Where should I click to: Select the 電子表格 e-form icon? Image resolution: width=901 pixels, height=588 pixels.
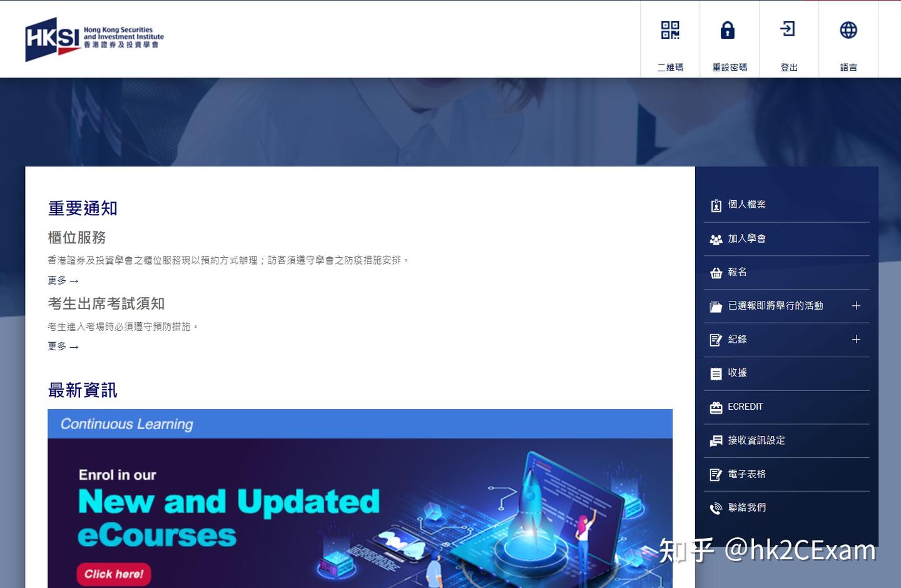click(716, 474)
